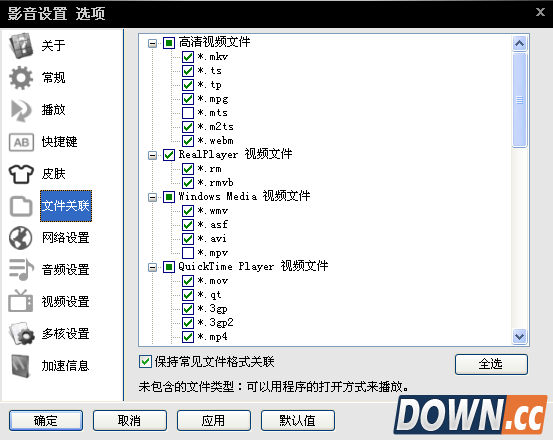Click the scrollbar down arrow
Viewport: 553px width, 440px height.
click(519, 336)
